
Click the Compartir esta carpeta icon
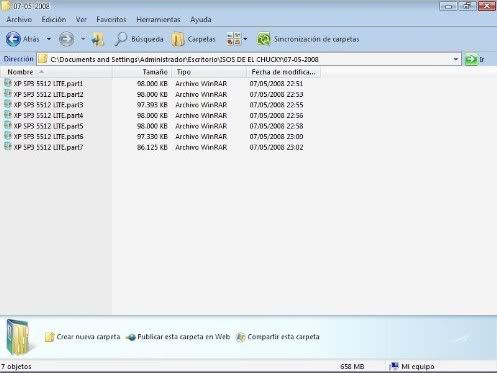[241, 337]
